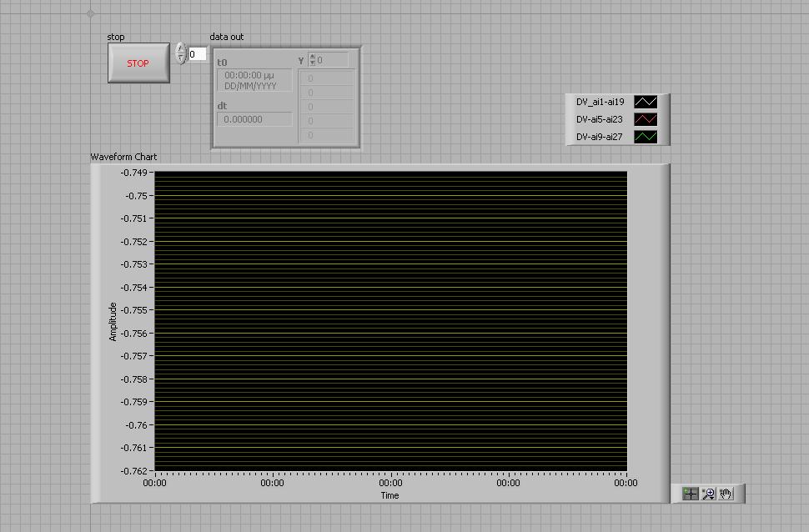The image size is (809, 532).
Task: Click the Amplitude y-axis label
Action: [x=113, y=322]
